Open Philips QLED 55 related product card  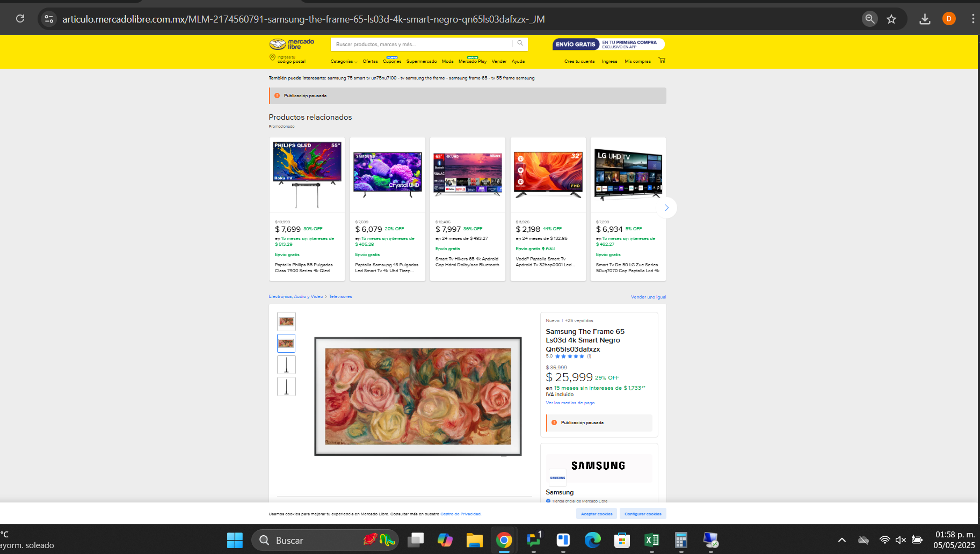tap(307, 209)
